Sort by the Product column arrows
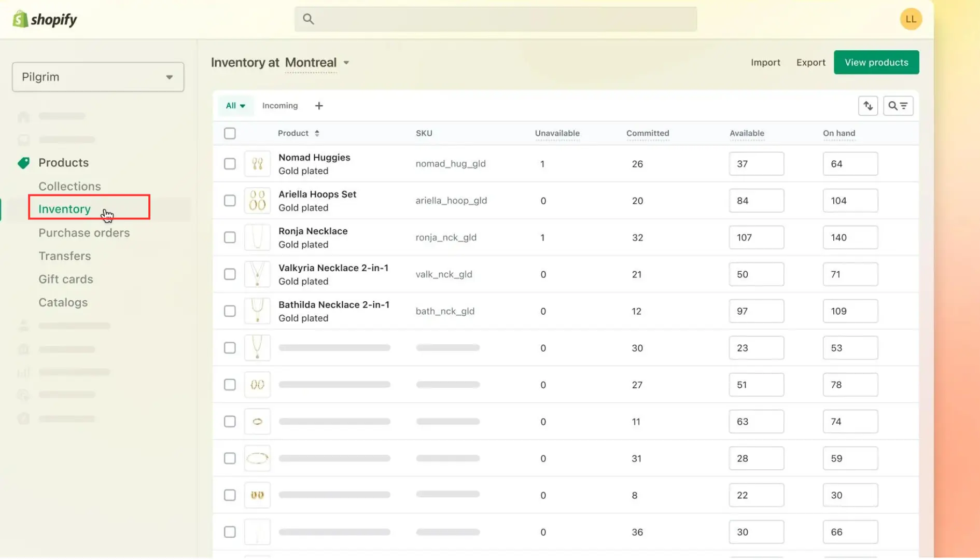The height and width of the screenshot is (560, 980). pos(317,133)
